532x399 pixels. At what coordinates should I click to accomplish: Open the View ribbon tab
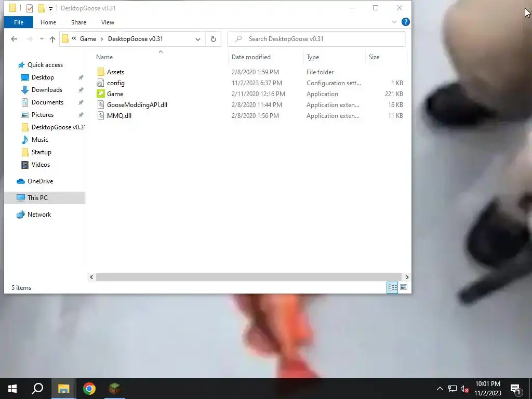pos(108,22)
